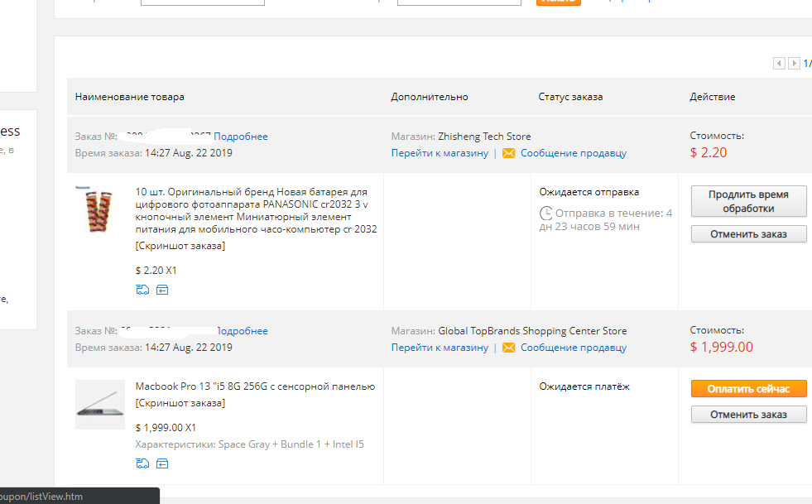The width and height of the screenshot is (812, 504).
Task: Click return box icon under battery order
Action: 162,290
